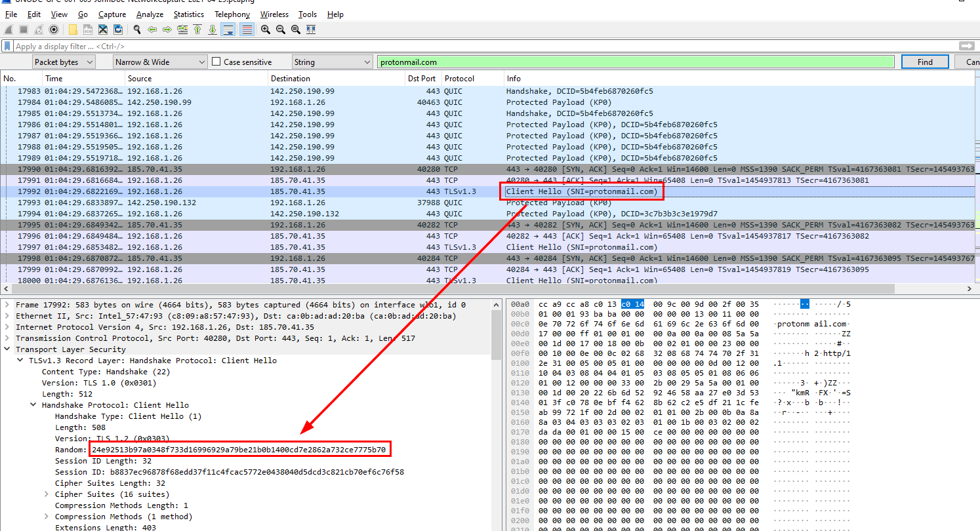Viewport: 980px width, 531px height.
Task: Go back to previous packet arrow
Action: point(152,29)
